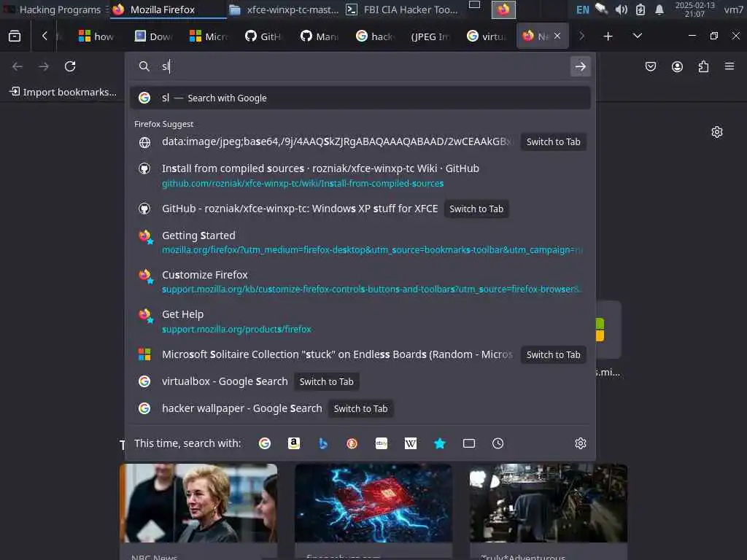Open the Getting Started bookmark suggestion
The height and width of the screenshot is (560, 747).
[x=360, y=242]
